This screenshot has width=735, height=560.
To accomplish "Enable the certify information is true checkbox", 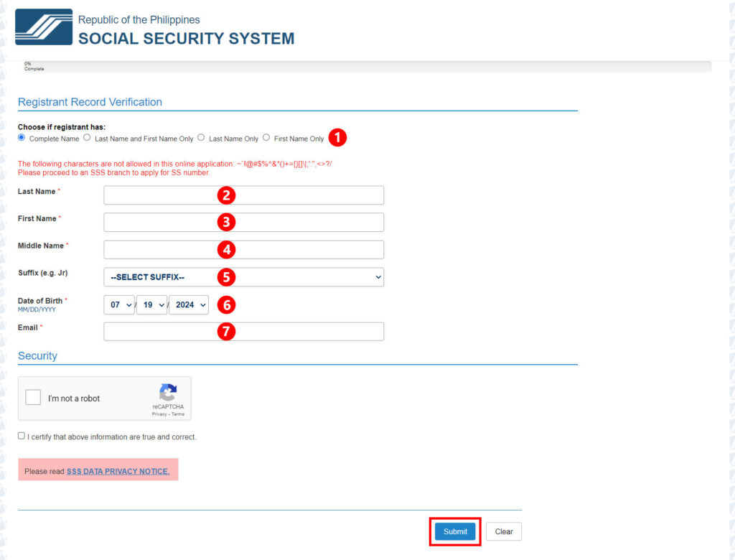I will (21, 436).
